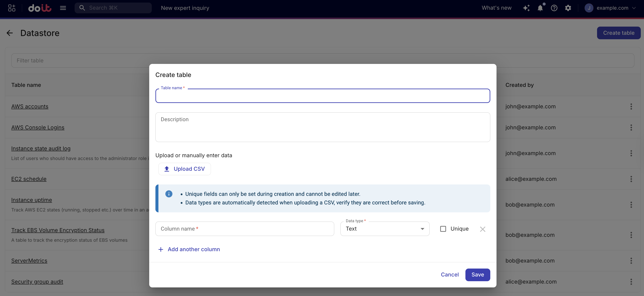Open the hamburger navigation menu
Viewport: 644px width, 296px height.
coord(63,8)
